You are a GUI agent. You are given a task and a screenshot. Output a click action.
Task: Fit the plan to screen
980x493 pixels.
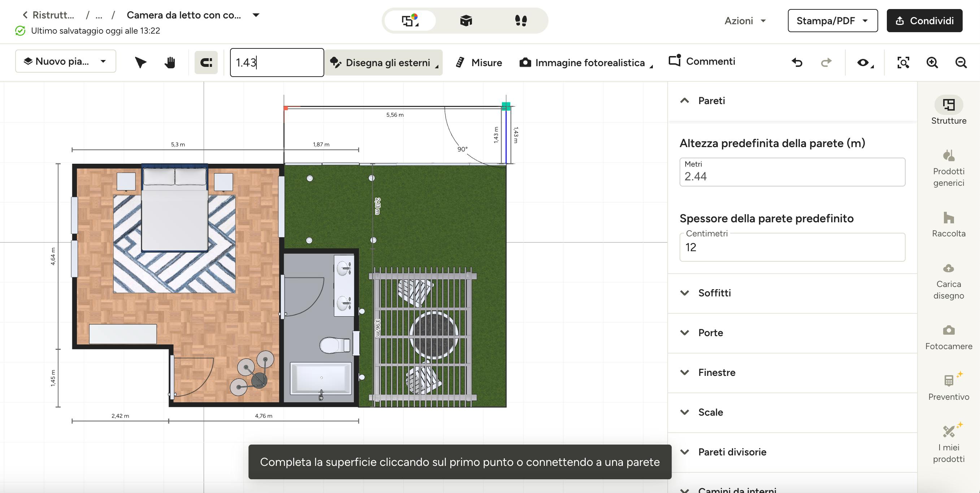[x=903, y=63]
